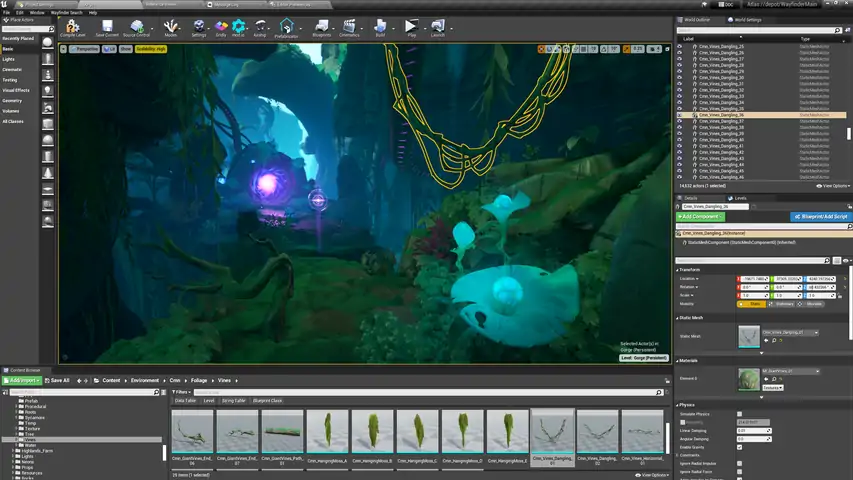This screenshot has width=853, height=480.
Task: Expand View Options in World Outliner
Action: [x=832, y=186]
